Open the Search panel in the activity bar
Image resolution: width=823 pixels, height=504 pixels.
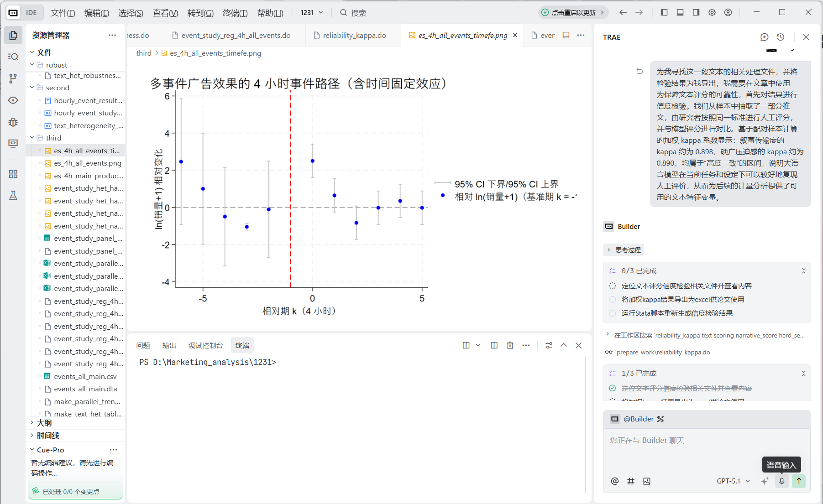(13, 57)
